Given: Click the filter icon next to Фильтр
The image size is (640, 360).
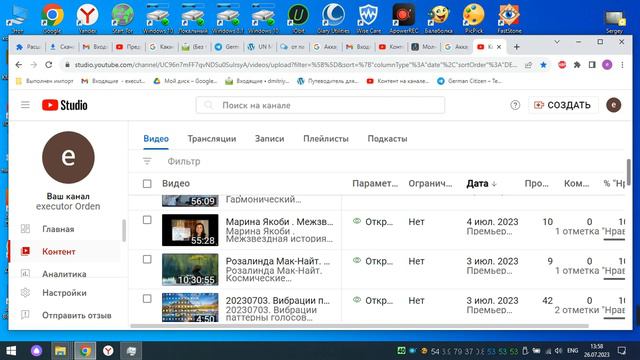Looking at the screenshot, I should coord(147,161).
